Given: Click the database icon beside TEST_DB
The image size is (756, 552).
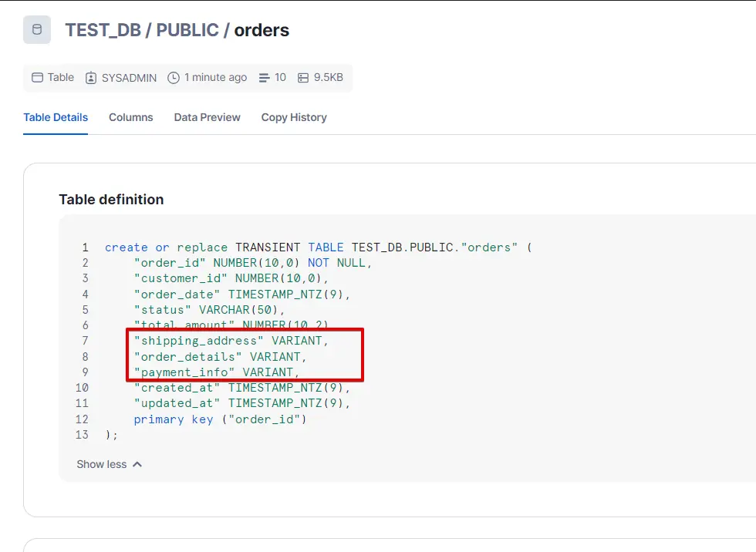Looking at the screenshot, I should click(37, 30).
